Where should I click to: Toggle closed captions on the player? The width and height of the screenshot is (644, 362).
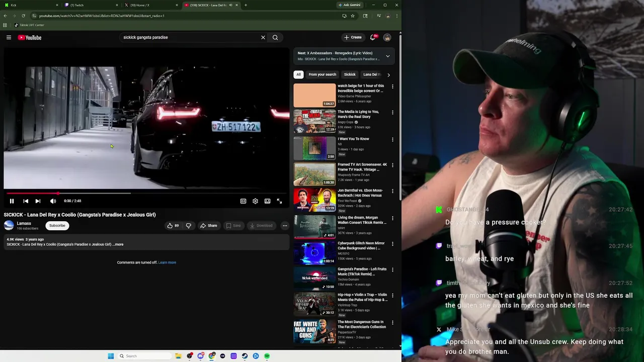[243, 201]
